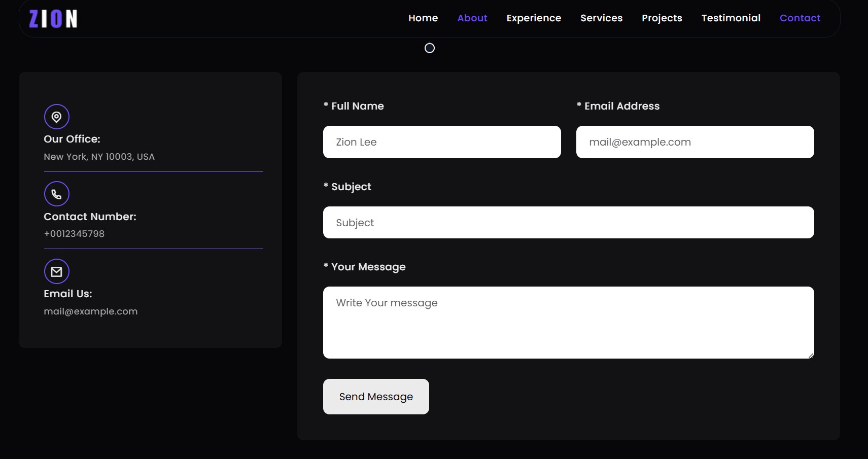Focus the Full Name input field

[x=441, y=142]
